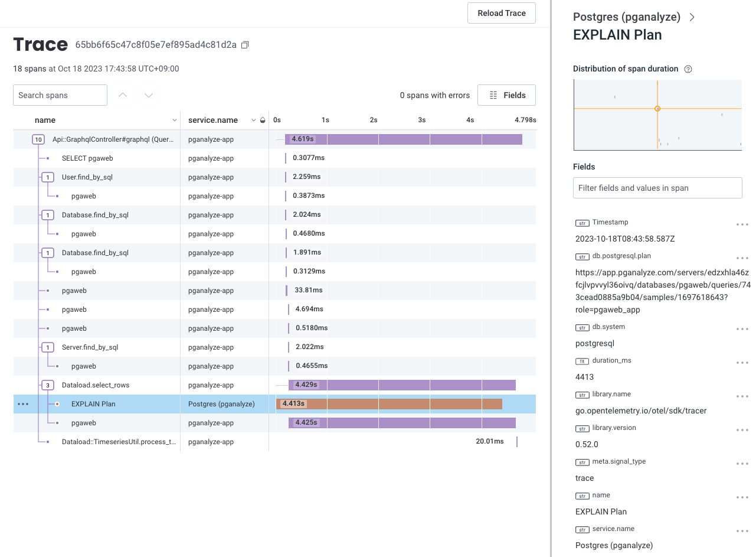Open the options dots for the library.name field
This screenshot has height=557, width=756.
tap(742, 396)
